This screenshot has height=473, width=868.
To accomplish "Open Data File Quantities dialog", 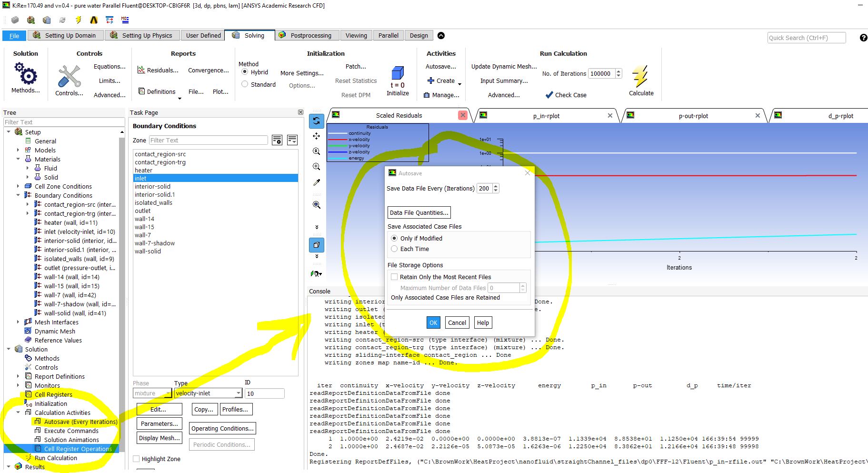I will (419, 212).
